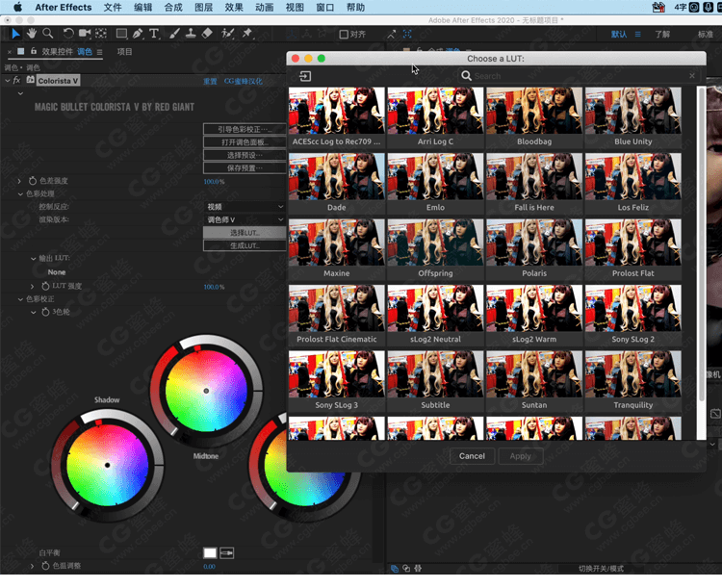Image resolution: width=722 pixels, height=588 pixels.
Task: Select the Selection arrow tool
Action: click(x=15, y=33)
